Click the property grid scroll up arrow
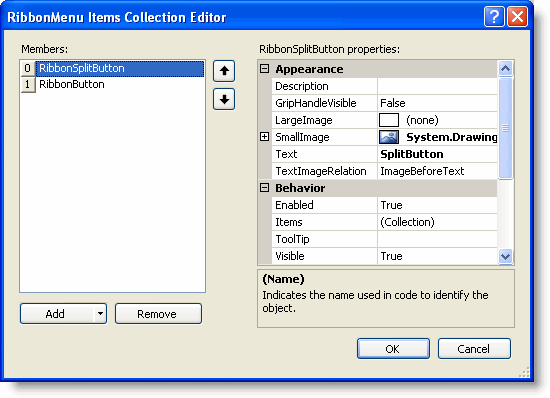This screenshot has width=550, height=398. [505, 69]
